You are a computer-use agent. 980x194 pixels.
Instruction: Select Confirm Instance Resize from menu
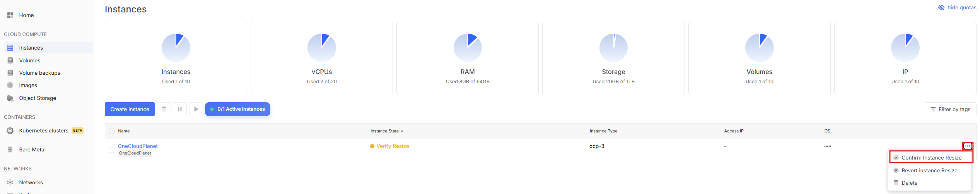[x=931, y=158]
